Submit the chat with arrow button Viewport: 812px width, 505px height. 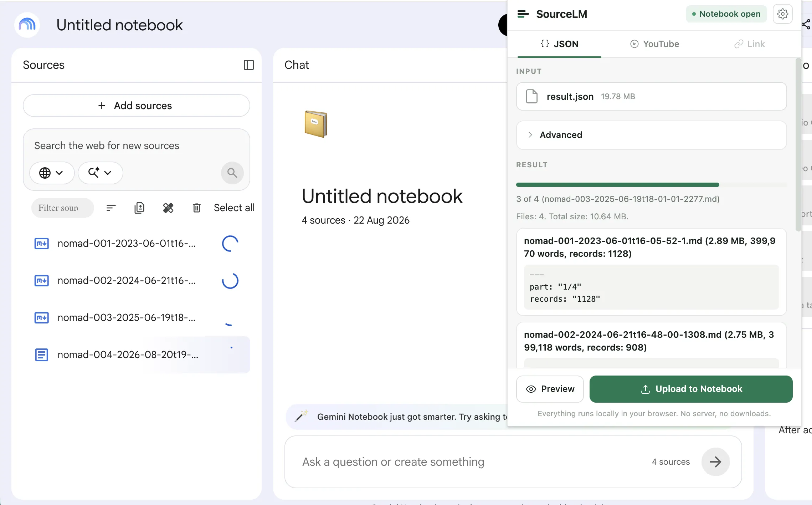tap(715, 461)
